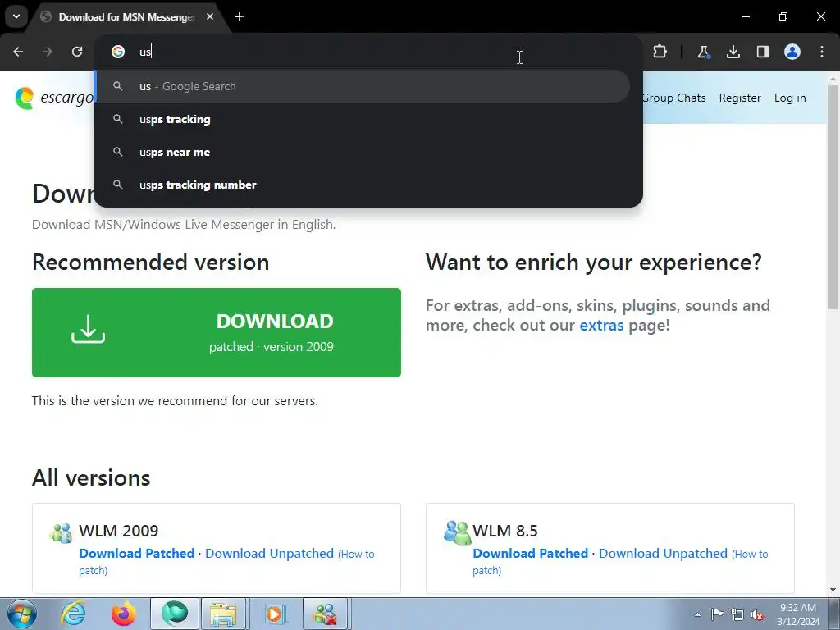Choose 'usps near me' suggestion
840x630 pixels.
(x=362, y=152)
